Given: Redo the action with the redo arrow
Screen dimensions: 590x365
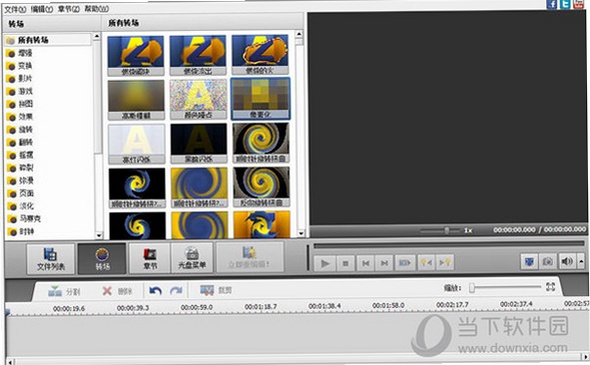Looking at the screenshot, I should click(x=176, y=290).
